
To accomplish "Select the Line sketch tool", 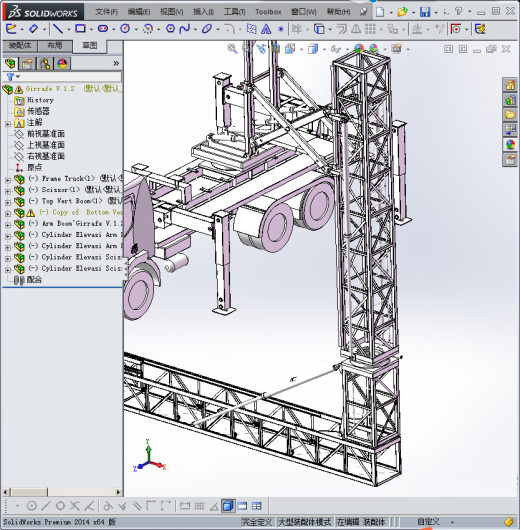I will (x=58, y=29).
